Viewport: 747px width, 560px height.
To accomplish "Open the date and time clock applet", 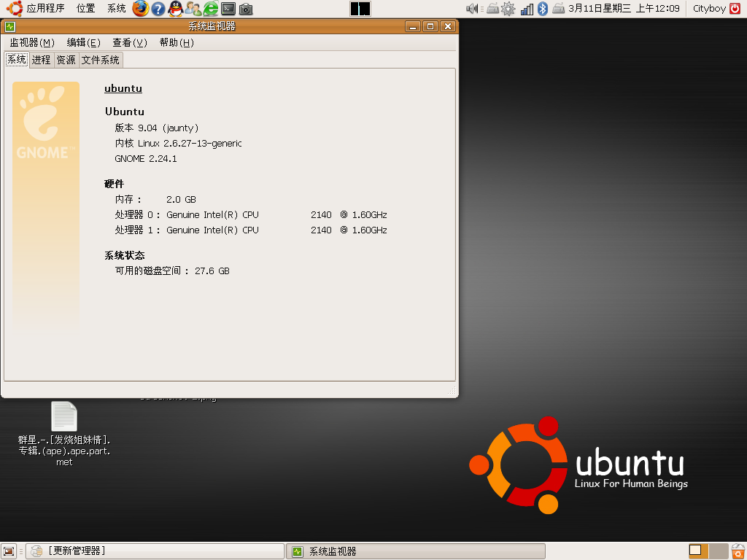I will pos(624,9).
